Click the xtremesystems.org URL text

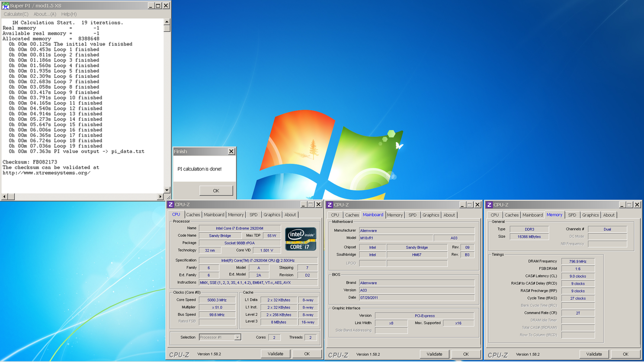46,173
